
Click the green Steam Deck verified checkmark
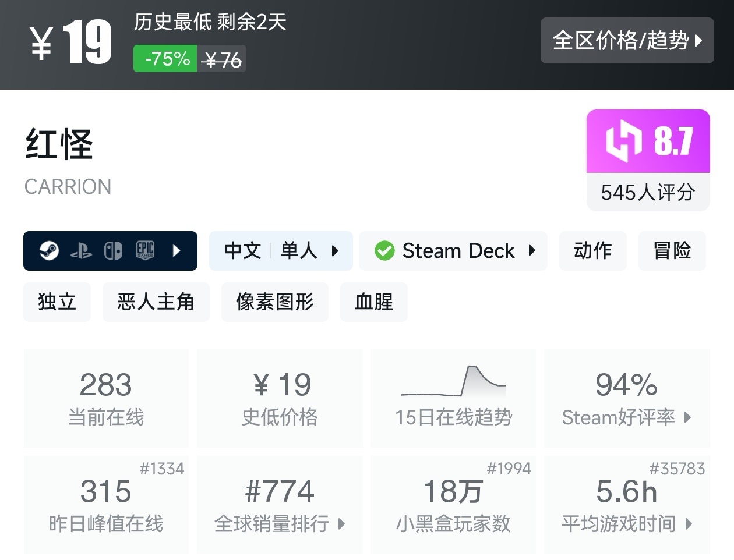[x=385, y=251]
